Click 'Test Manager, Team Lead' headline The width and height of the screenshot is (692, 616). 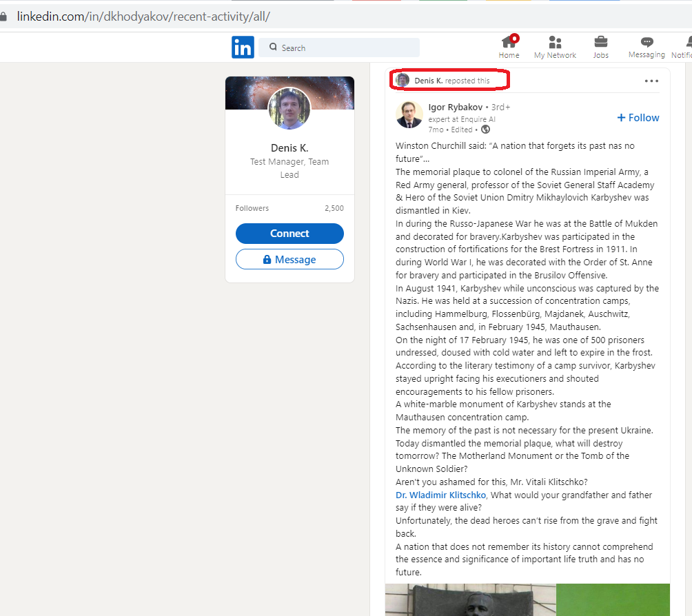(x=289, y=168)
